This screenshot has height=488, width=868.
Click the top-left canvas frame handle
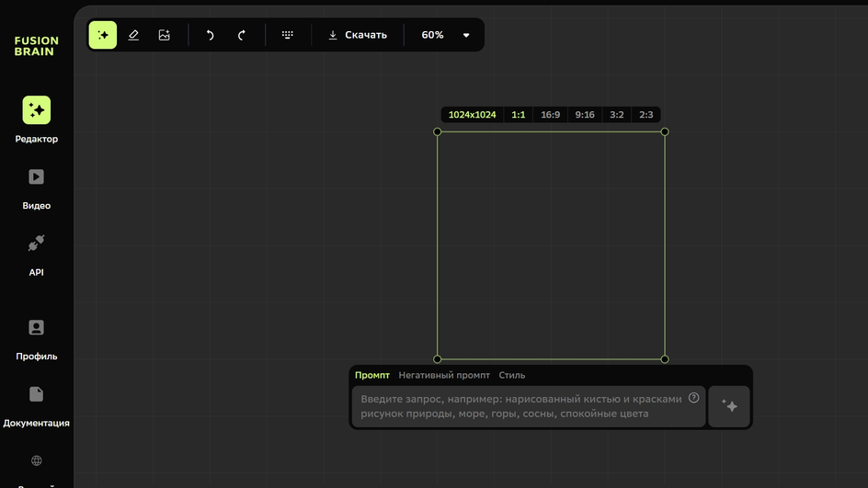pyautogui.click(x=438, y=131)
